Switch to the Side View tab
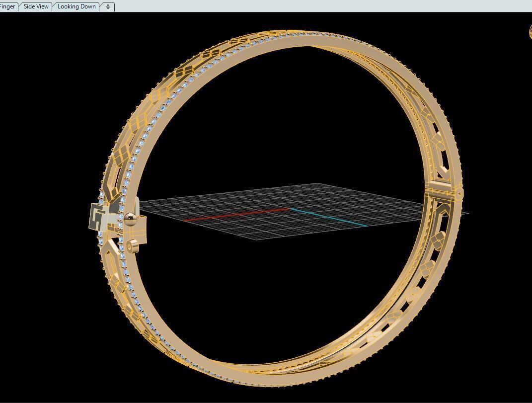The image size is (532, 403). [36, 6]
